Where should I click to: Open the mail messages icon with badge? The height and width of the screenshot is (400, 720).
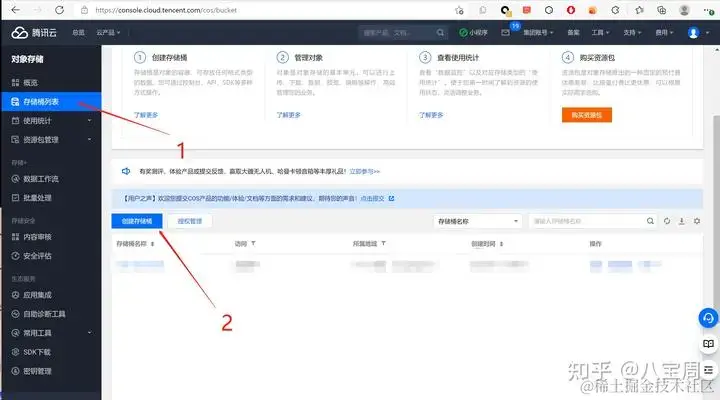click(506, 33)
